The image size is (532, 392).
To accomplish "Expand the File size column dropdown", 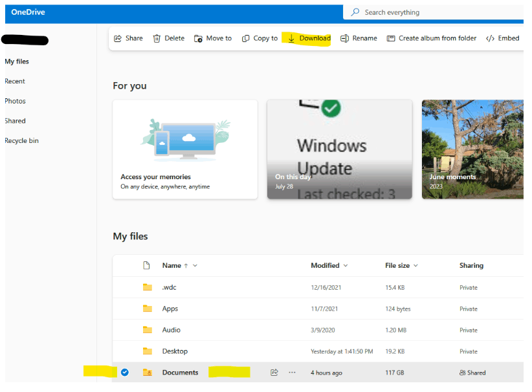I will pos(416,265).
